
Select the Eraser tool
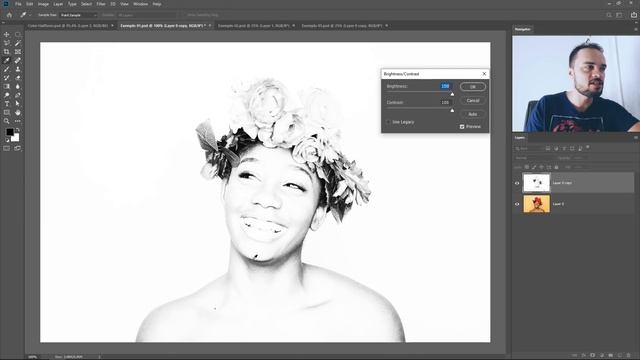(x=18, y=78)
